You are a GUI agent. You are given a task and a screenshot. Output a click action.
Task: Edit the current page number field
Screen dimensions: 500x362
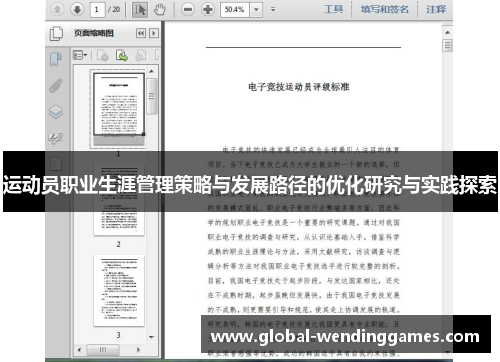point(97,9)
